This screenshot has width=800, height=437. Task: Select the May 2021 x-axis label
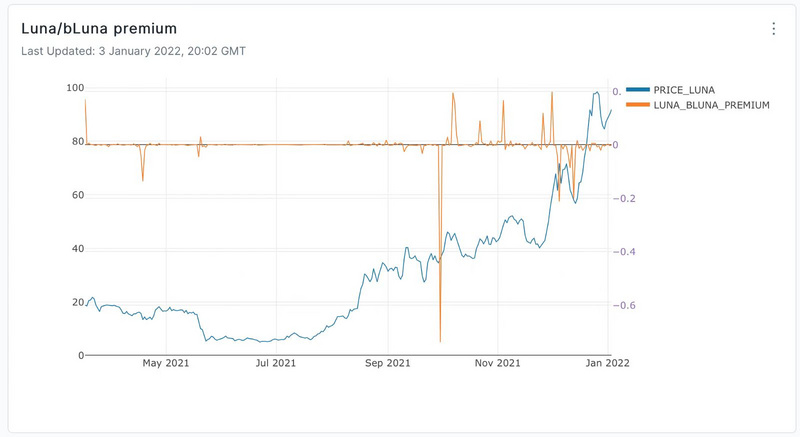coord(166,364)
